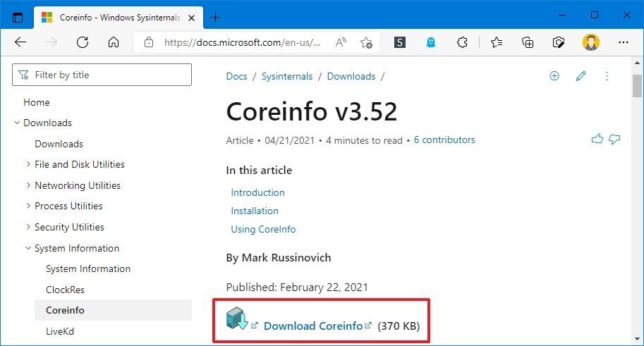Collapse System Information chevron
This screenshot has width=644, height=346.
click(x=28, y=248)
